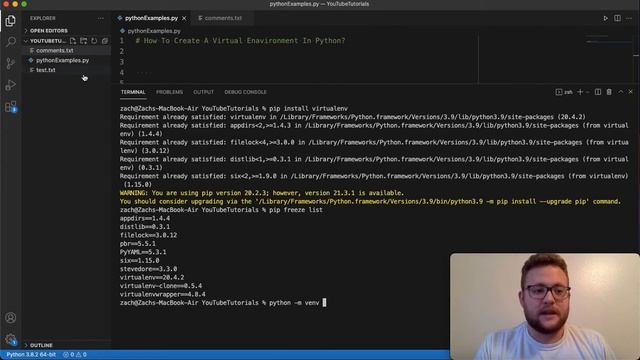The height and width of the screenshot is (360, 640).
Task: Open the Explorer view in activity bar
Action: 11,20
